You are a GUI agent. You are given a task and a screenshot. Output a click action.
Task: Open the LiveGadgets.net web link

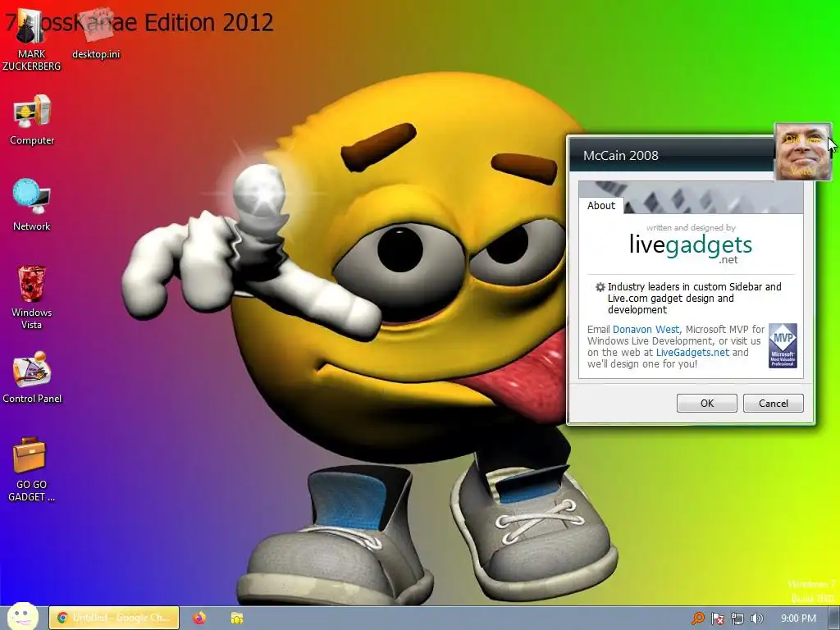tap(692, 353)
